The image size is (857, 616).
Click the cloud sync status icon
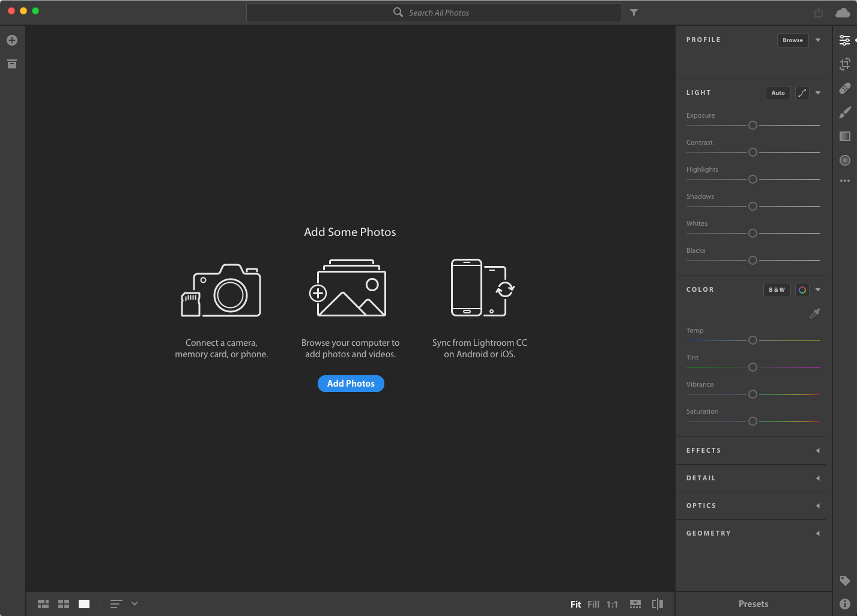[x=843, y=13]
